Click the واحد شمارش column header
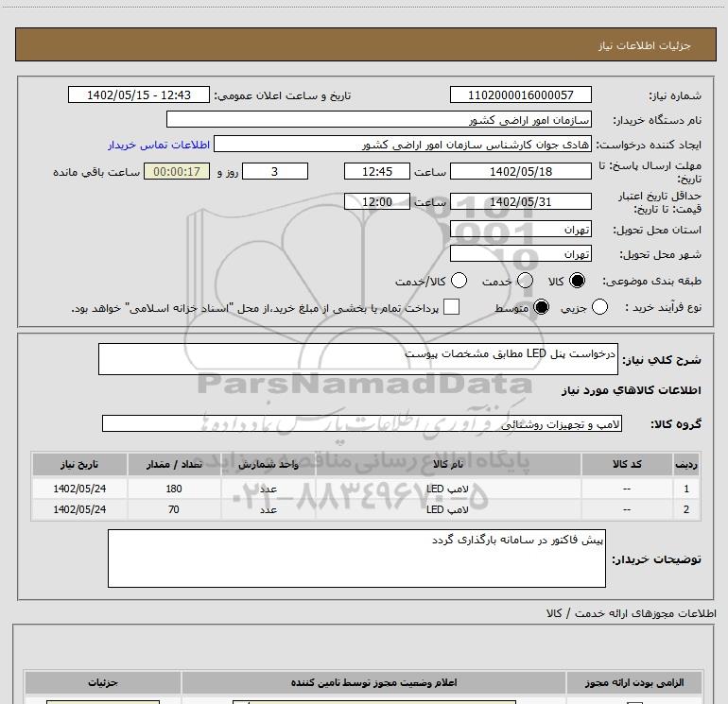 pyautogui.click(x=269, y=465)
